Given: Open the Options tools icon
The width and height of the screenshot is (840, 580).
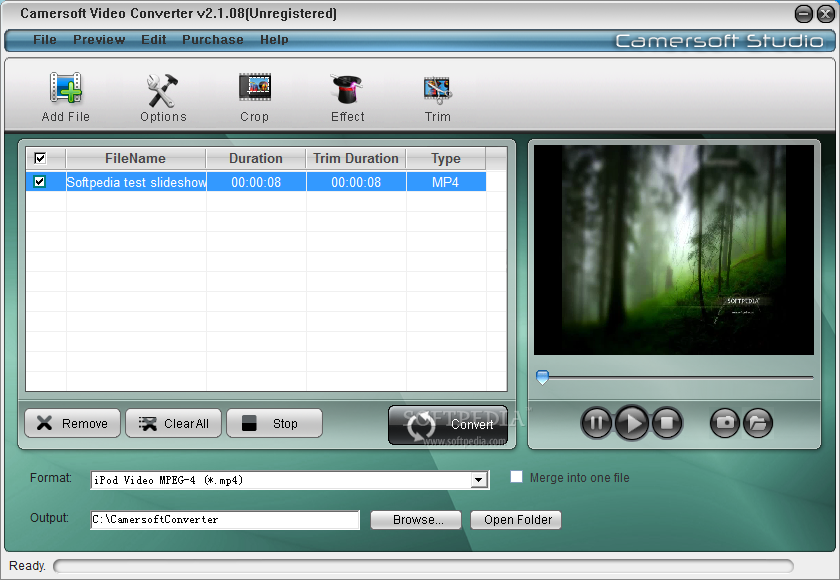Looking at the screenshot, I should point(163,90).
